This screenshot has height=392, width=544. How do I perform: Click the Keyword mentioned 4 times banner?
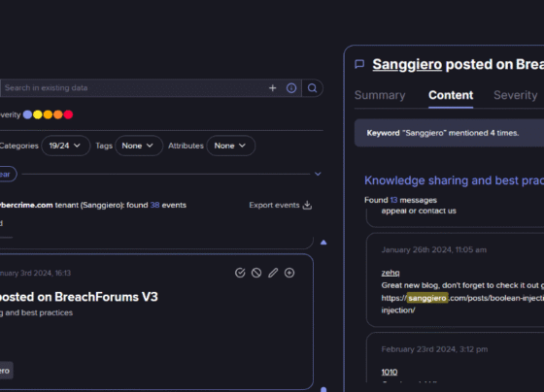pos(449,133)
